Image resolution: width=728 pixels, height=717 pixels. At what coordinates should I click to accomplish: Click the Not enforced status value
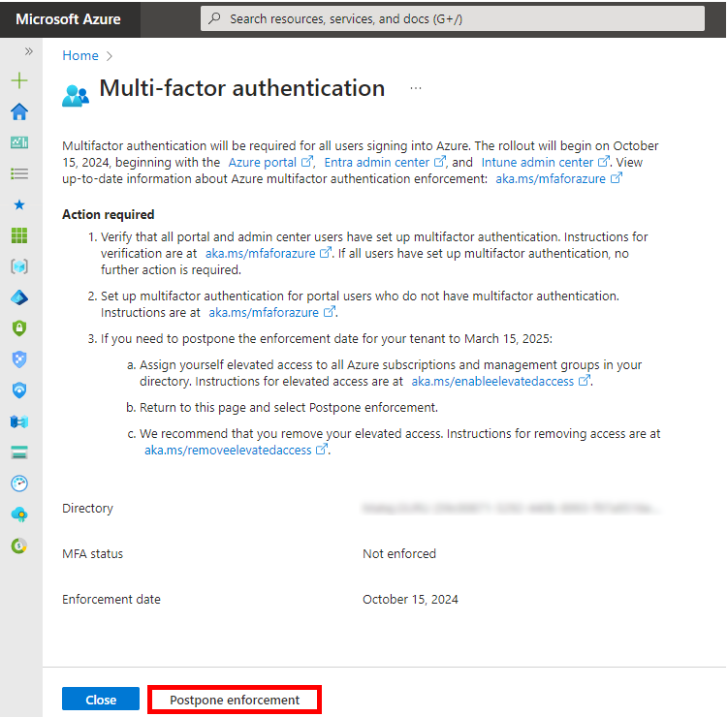point(399,553)
